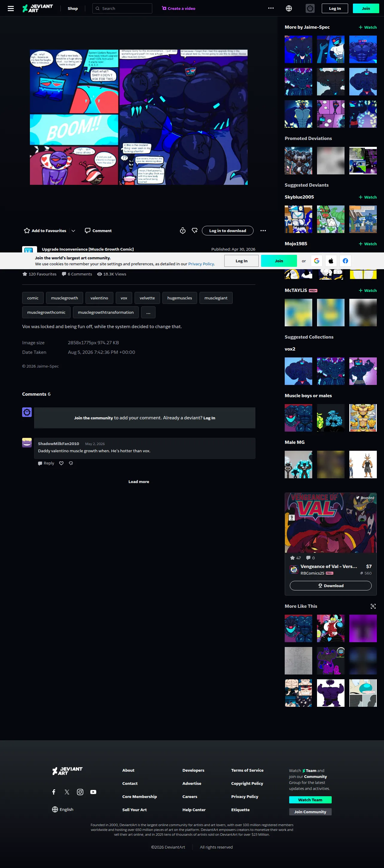Click the RBComics25 artist name
The width and height of the screenshot is (384, 868).
[312, 573]
